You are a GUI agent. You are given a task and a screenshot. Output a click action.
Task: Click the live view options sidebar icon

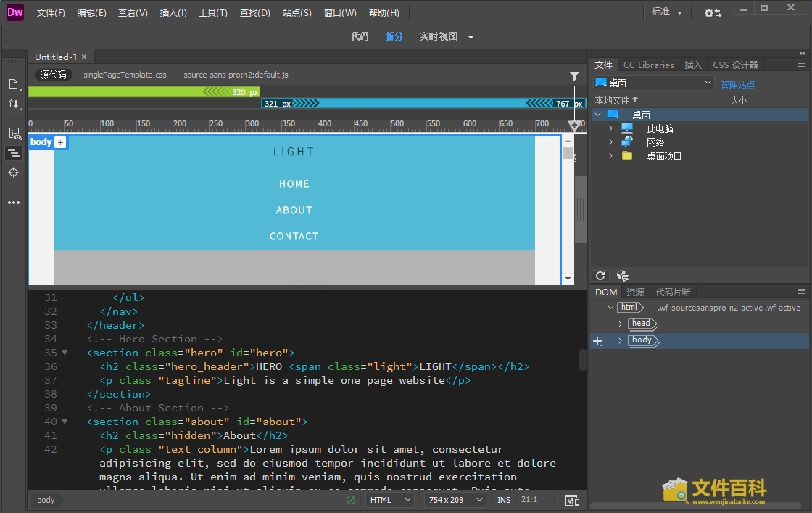14,133
